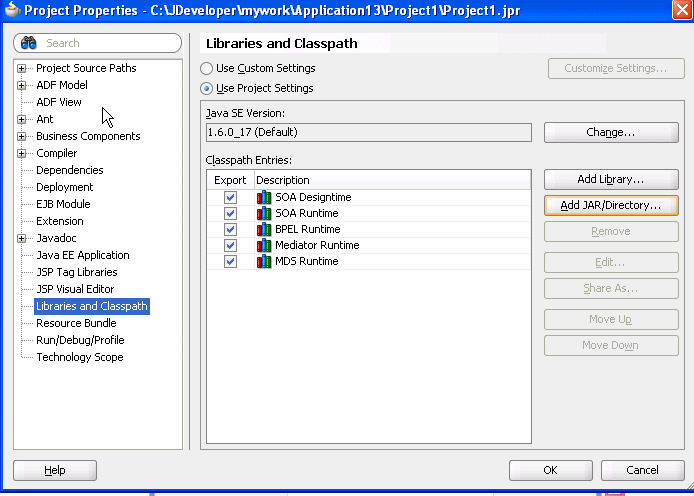Image resolution: width=694 pixels, height=496 pixels.
Task: Expand the Javadoc node
Action: [21, 238]
